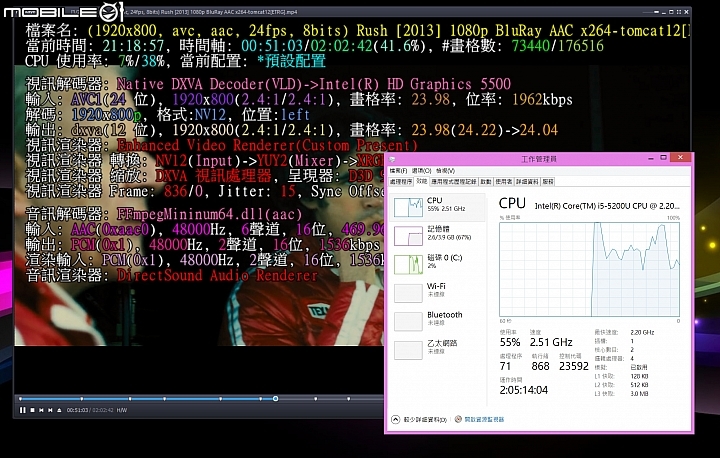720x458 pixels.
Task: Switch to the 服務 tab
Action: [548, 181]
